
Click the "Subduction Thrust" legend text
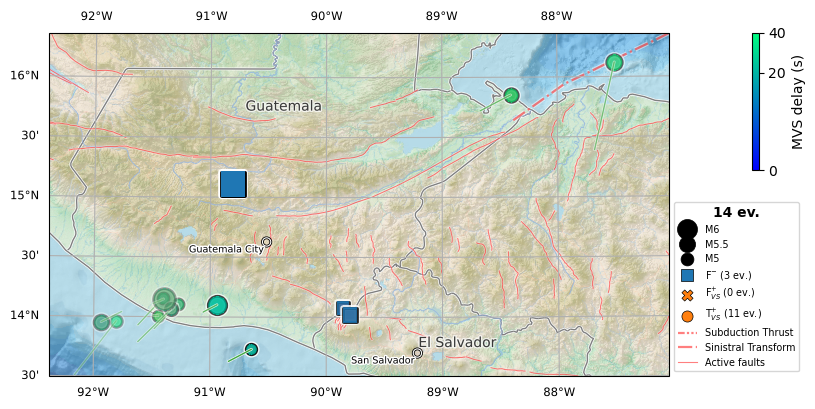[x=749, y=332]
